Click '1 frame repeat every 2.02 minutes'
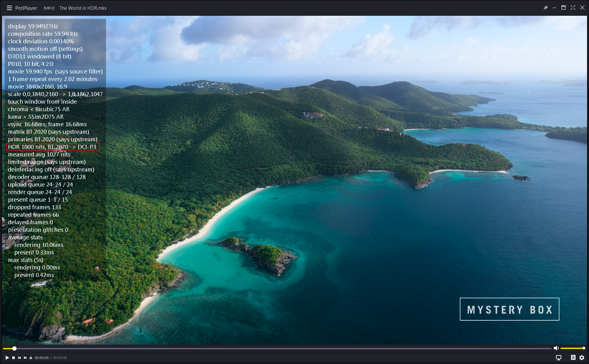Screen dimensions: 589x364 53,79
